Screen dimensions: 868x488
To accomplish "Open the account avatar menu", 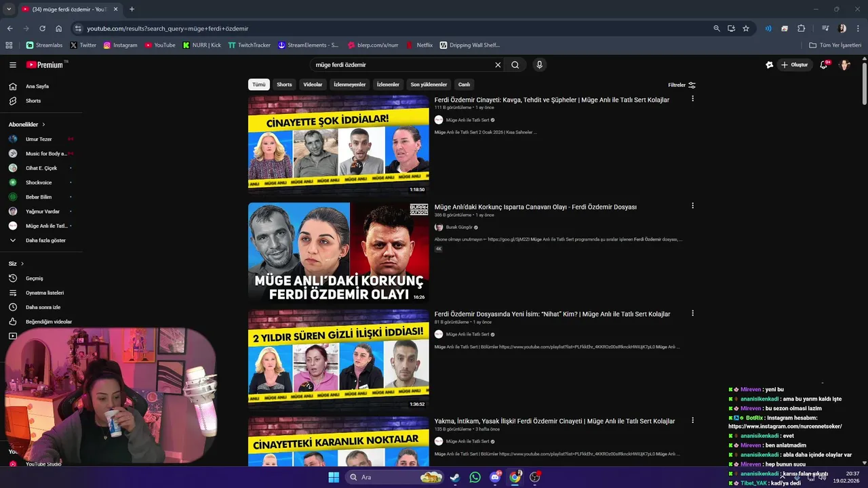I will pos(844,65).
